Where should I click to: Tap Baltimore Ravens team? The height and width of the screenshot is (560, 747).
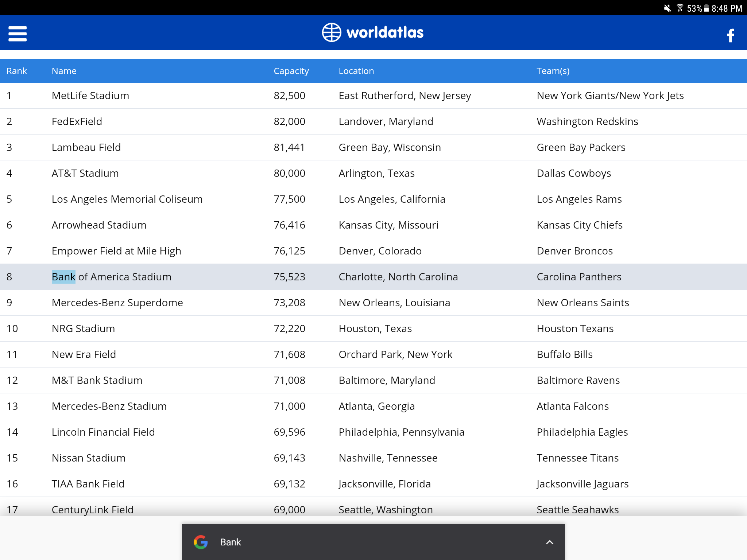[x=578, y=380]
